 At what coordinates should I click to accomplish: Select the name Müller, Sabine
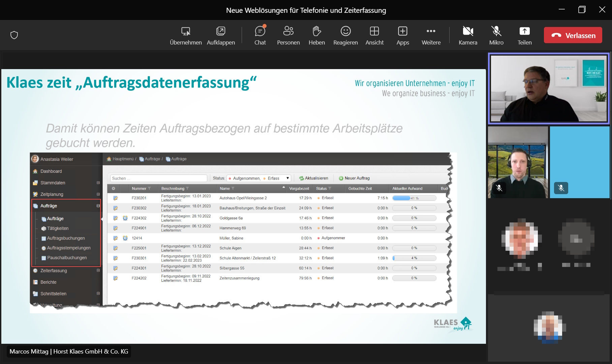231,238
